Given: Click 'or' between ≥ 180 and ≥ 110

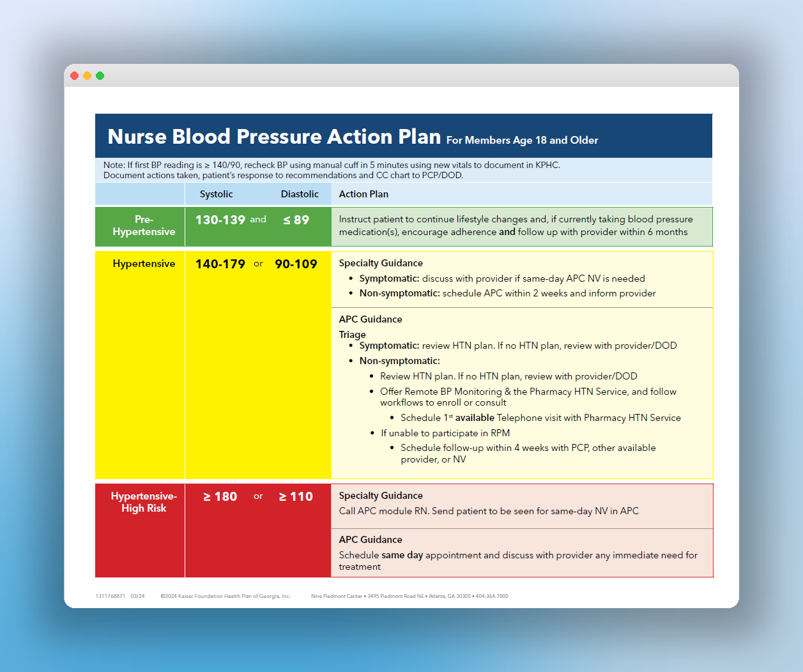Looking at the screenshot, I should (x=258, y=496).
